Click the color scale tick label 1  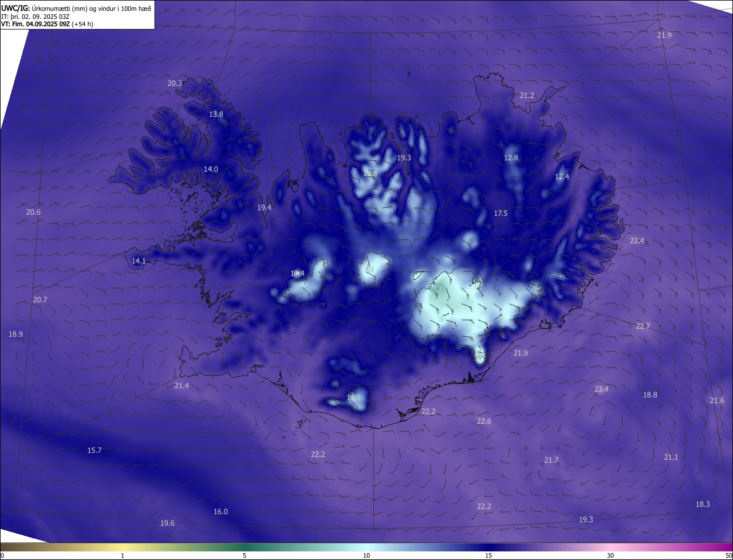coord(123,555)
